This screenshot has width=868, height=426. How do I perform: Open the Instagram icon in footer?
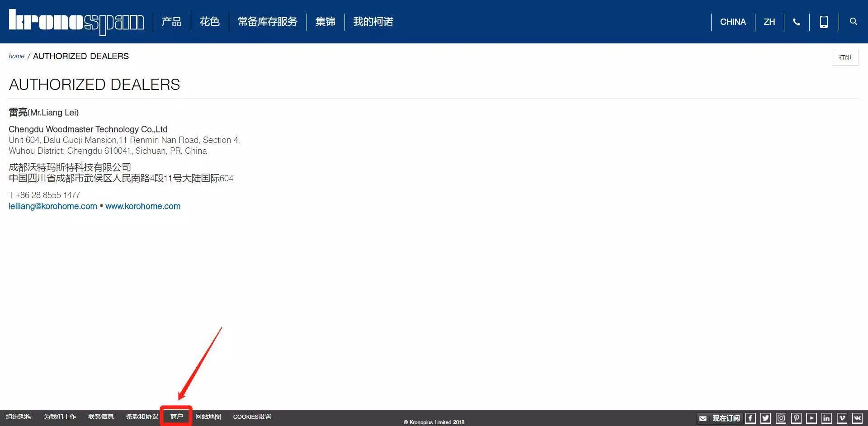[x=781, y=418]
